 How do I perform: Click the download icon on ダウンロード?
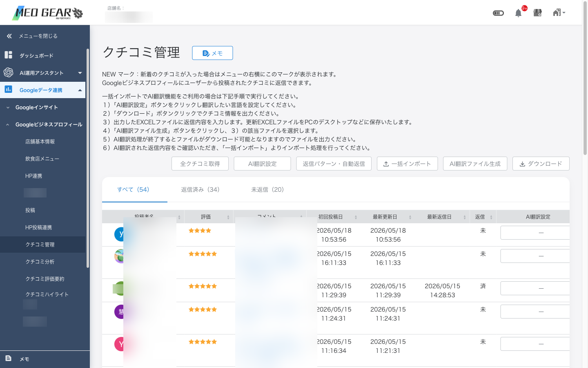coord(522,164)
